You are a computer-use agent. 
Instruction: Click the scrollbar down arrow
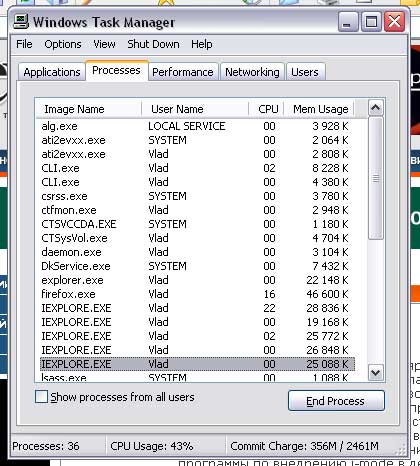[376, 372]
